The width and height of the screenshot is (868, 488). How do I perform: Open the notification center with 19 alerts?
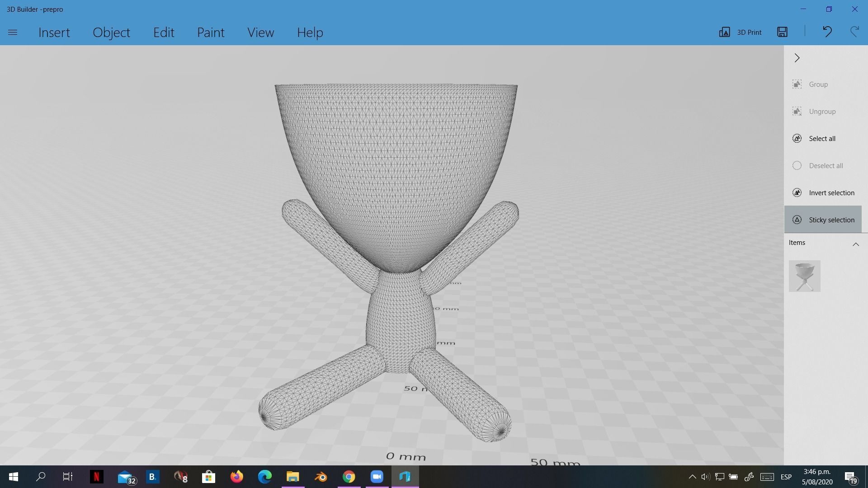tap(850, 477)
